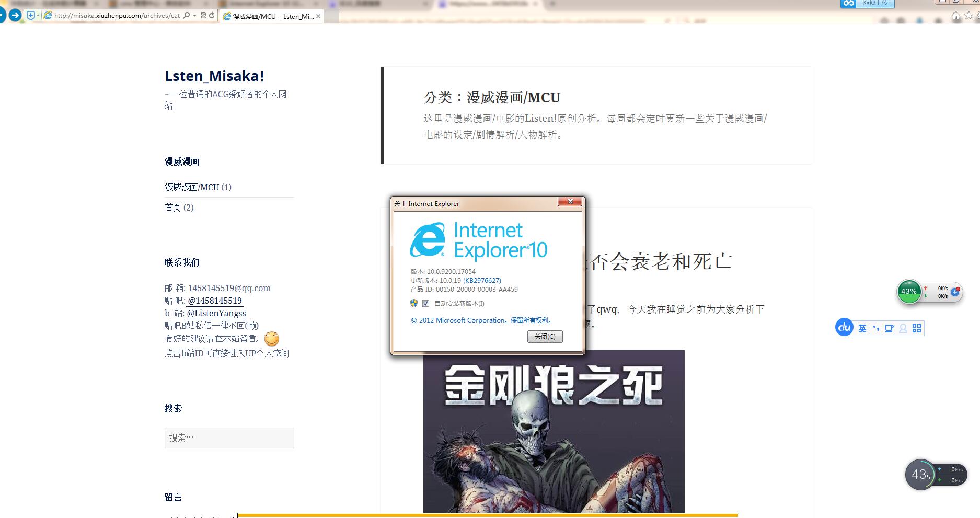Open the Lsten_Misaka! site title link
The image size is (980, 518).
point(214,76)
